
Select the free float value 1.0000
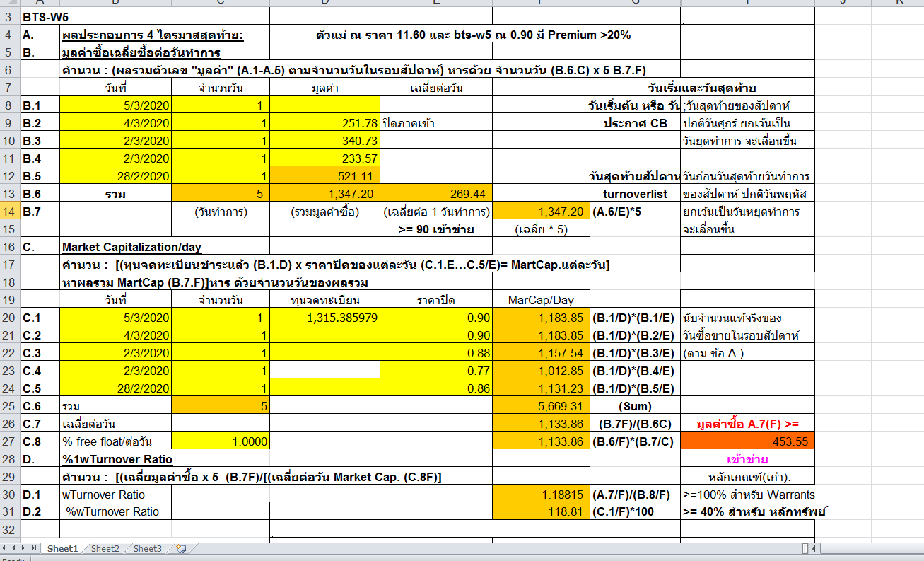(x=221, y=441)
